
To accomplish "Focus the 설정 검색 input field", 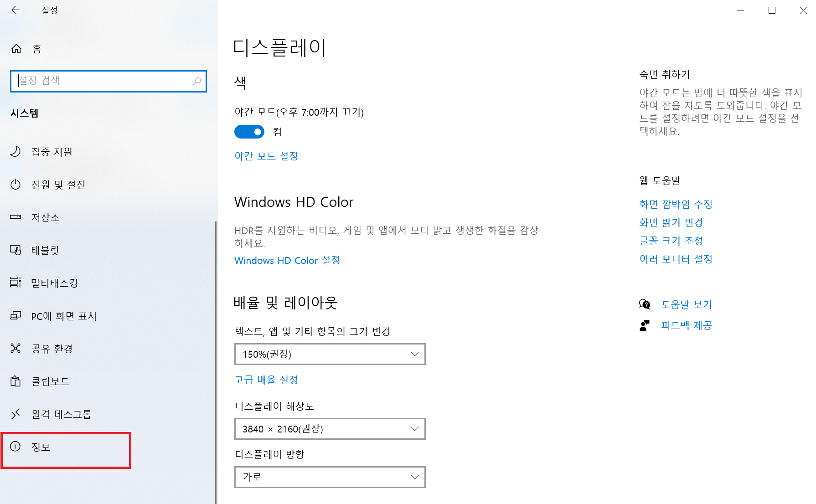I will pos(103,81).
